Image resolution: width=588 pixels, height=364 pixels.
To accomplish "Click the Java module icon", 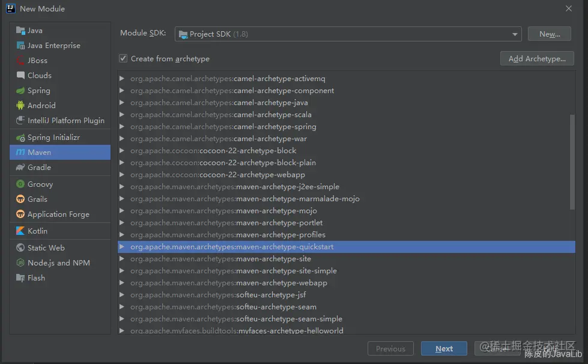I will (x=20, y=31).
